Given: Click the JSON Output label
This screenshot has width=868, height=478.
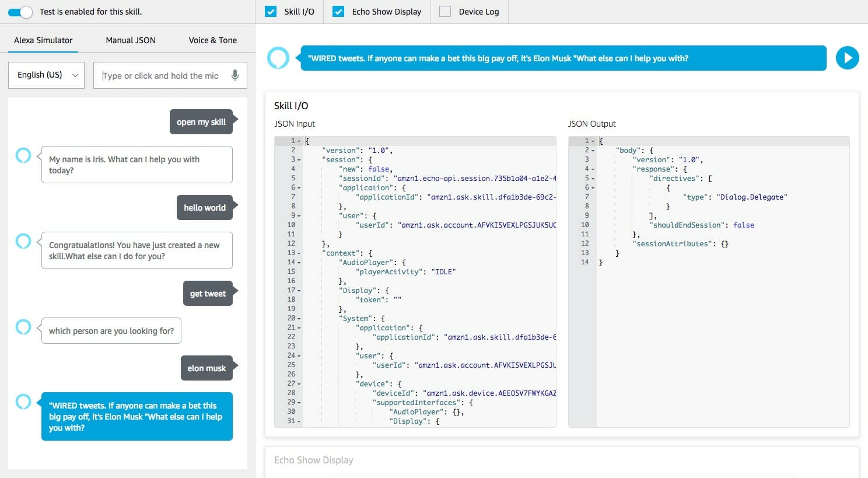Looking at the screenshot, I should coord(592,124).
